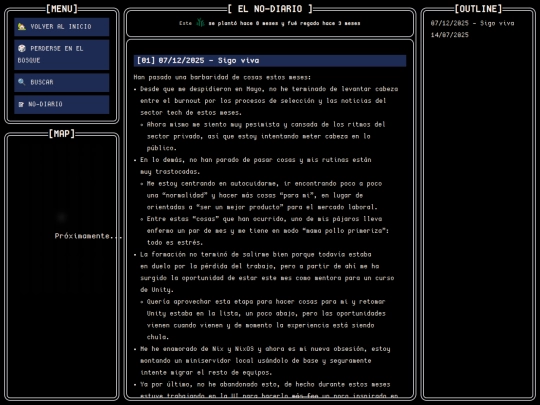
Task: Click the OUTLINE panel title
Action: coord(478,9)
